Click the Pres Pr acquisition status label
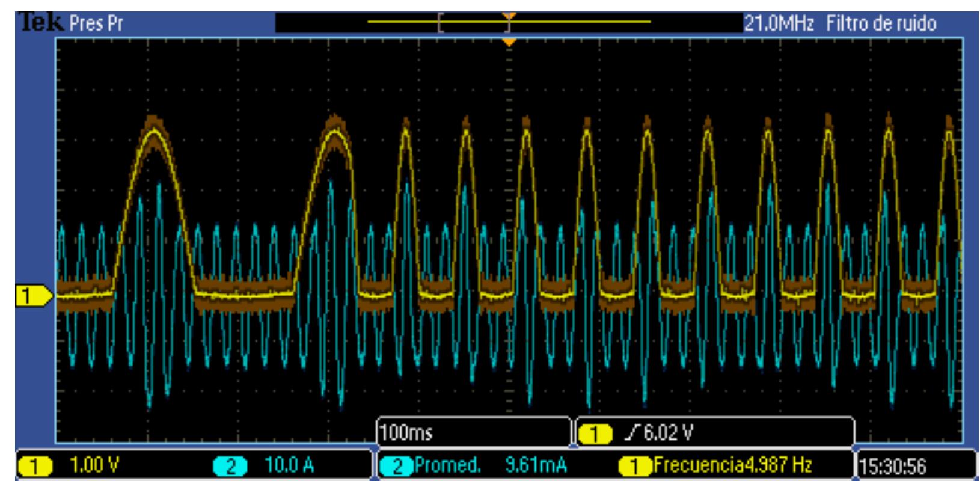 tap(96, 23)
